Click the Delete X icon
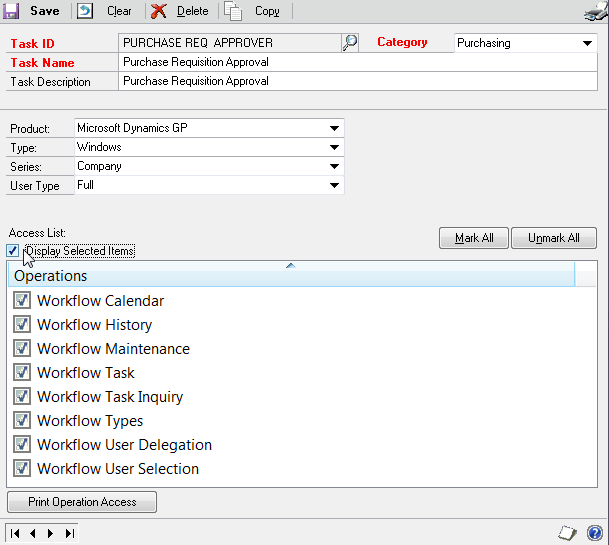 [x=159, y=11]
